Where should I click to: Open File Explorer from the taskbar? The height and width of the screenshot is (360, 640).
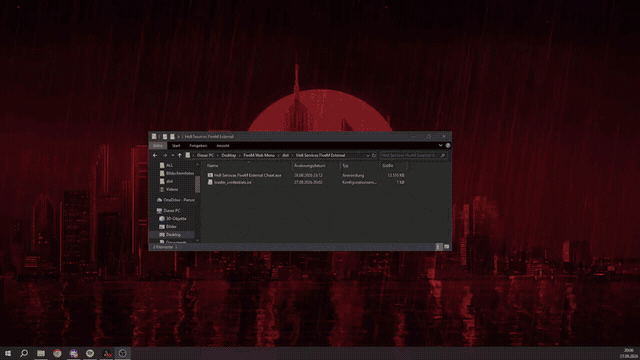click(41, 353)
